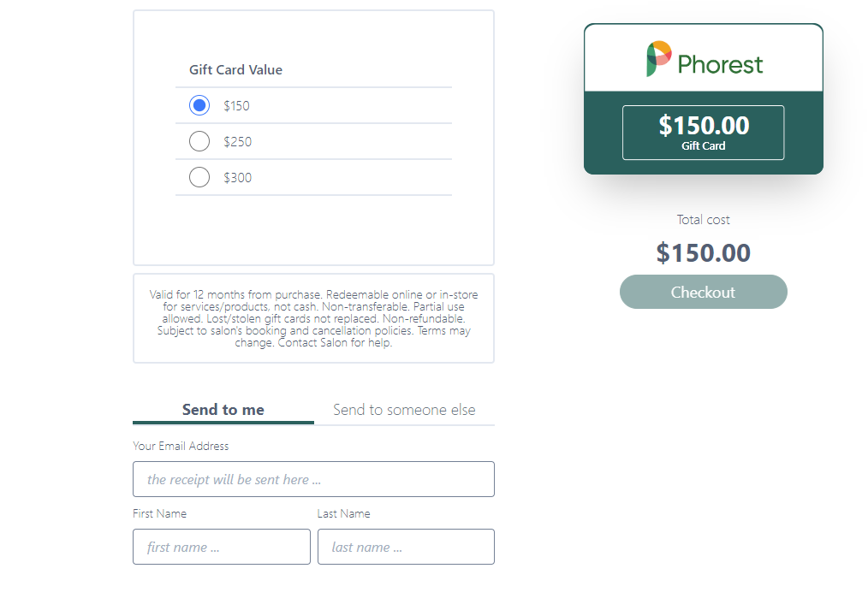The image size is (868, 610).
Task: Click the Your Email Address label
Action: [x=181, y=446]
